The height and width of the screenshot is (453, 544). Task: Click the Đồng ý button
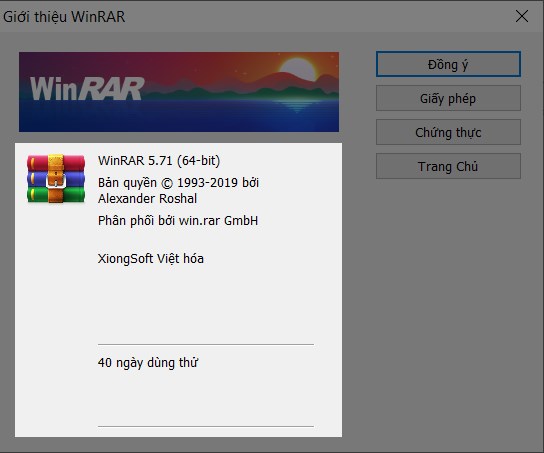coord(448,64)
